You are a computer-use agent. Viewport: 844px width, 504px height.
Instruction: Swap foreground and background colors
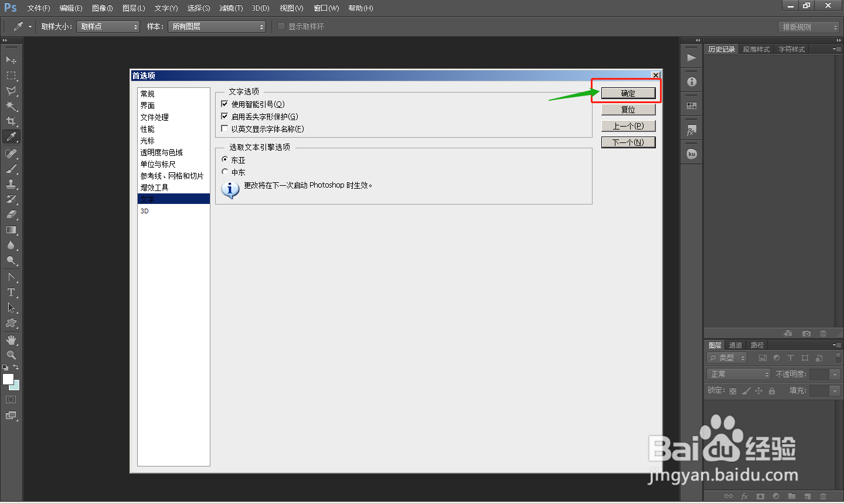(x=16, y=367)
